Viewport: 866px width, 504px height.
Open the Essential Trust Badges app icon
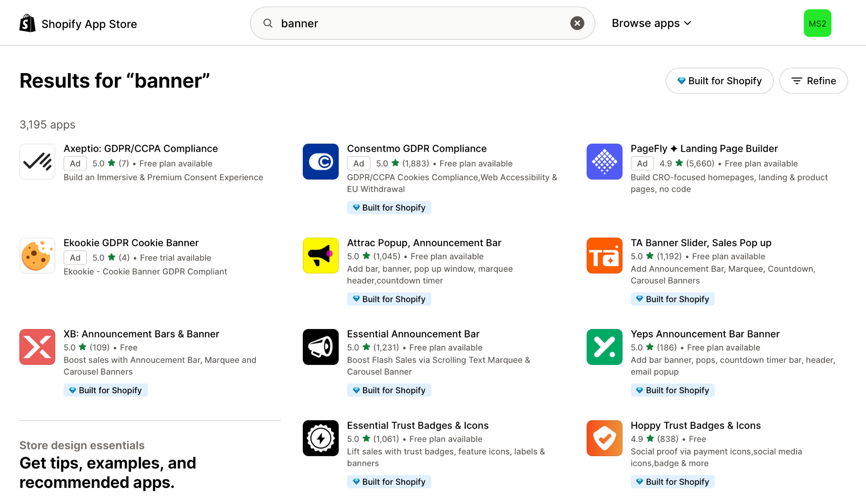[321, 438]
